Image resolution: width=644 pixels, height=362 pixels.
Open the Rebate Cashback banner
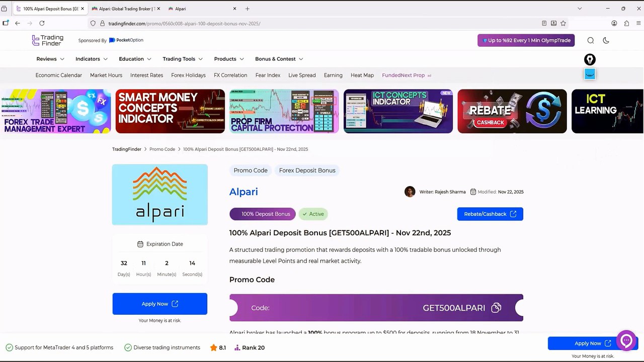tap(512, 111)
